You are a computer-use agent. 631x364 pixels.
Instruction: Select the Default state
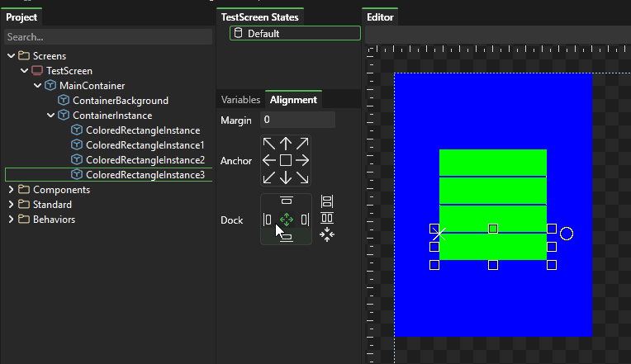pyautogui.click(x=295, y=34)
